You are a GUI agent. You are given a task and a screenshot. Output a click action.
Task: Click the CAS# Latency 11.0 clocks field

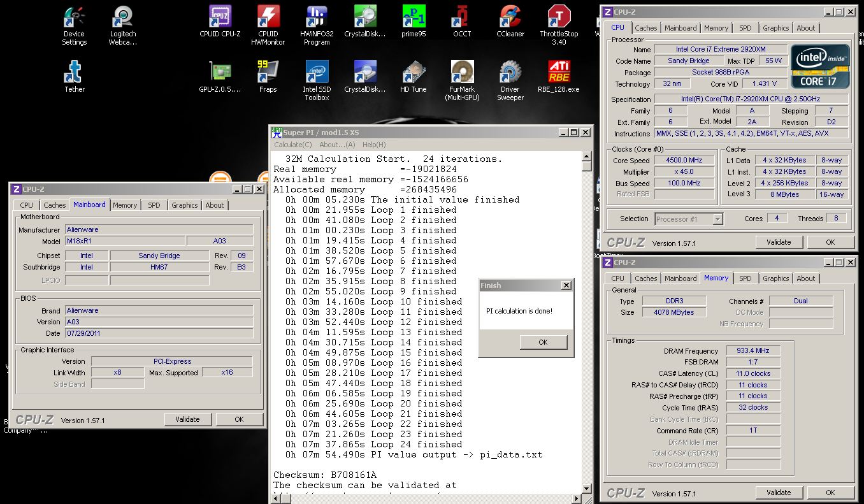(x=753, y=373)
